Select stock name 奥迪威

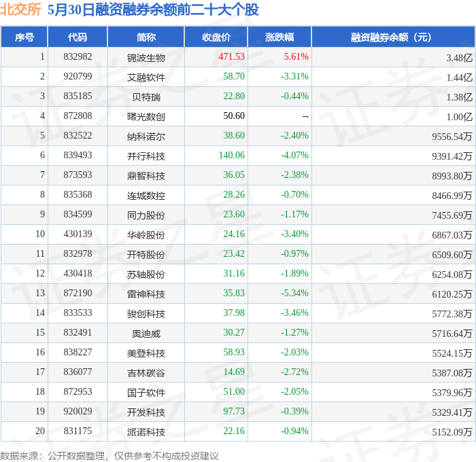pyautogui.click(x=146, y=334)
